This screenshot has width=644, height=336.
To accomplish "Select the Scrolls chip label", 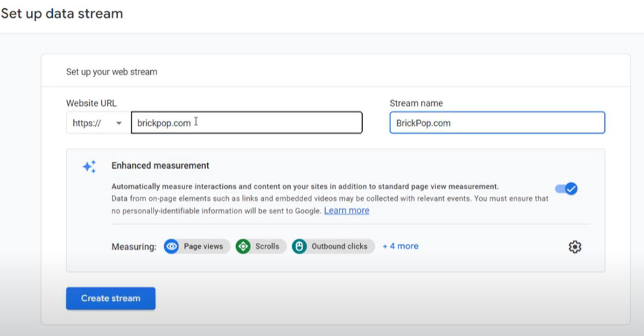I will tap(267, 247).
